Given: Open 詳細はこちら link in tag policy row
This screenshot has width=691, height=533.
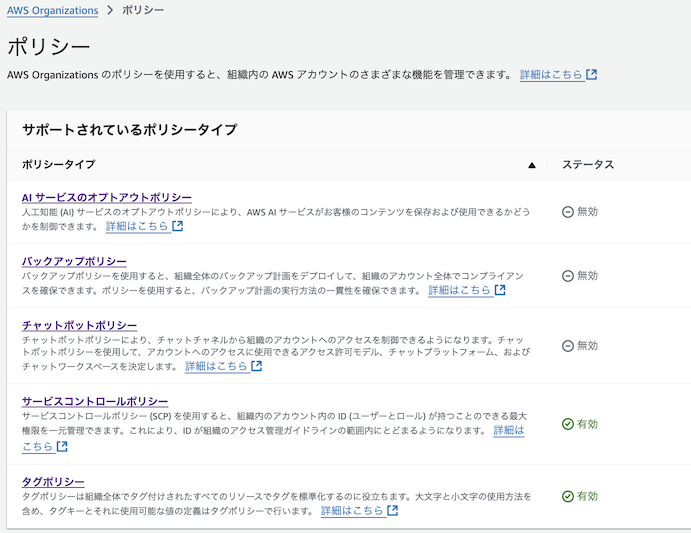Looking at the screenshot, I should tap(352, 511).
